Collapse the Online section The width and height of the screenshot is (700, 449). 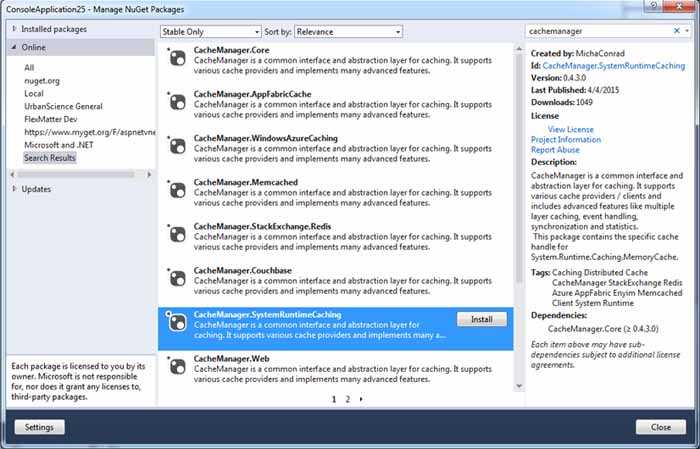[14, 47]
